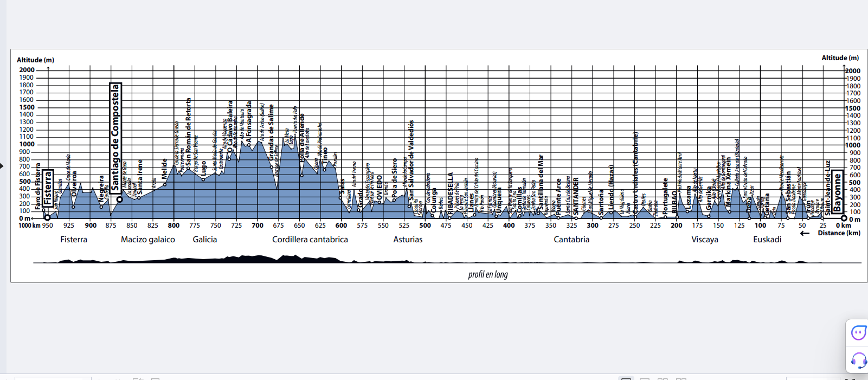Click the Asturias region label
868x380 pixels.
click(408, 240)
